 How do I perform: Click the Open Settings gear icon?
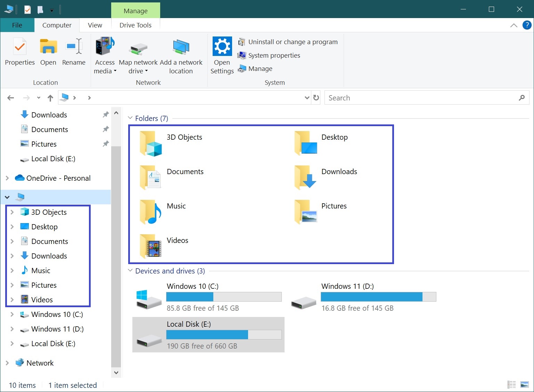pos(222,47)
